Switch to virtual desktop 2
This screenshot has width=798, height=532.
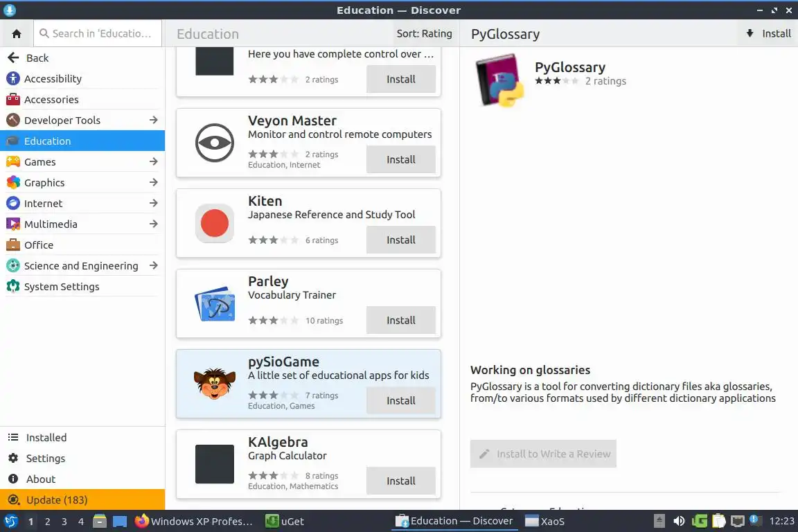[47, 522]
